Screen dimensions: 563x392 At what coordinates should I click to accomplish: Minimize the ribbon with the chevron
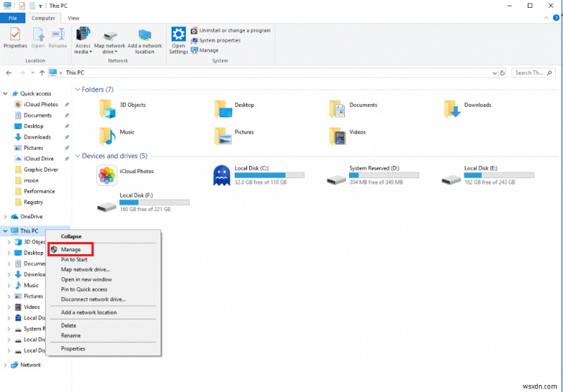point(546,18)
